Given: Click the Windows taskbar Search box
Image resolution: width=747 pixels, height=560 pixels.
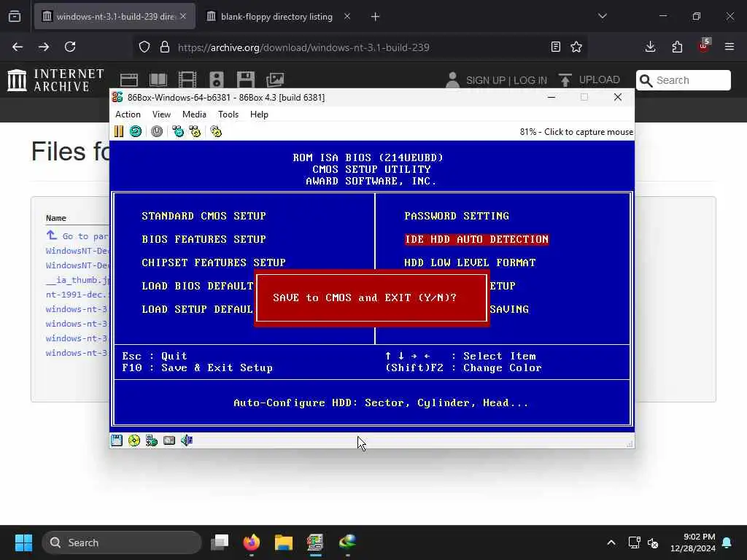Looking at the screenshot, I should coord(122,542).
